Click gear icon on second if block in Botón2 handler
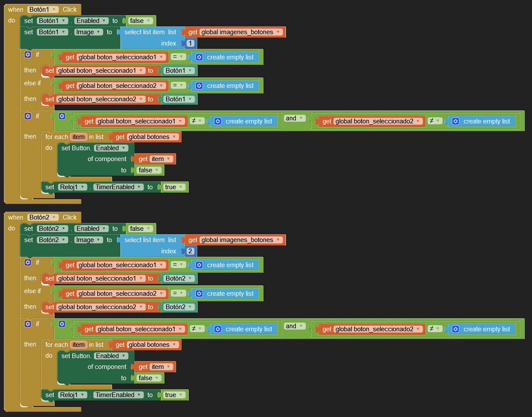 point(28,324)
